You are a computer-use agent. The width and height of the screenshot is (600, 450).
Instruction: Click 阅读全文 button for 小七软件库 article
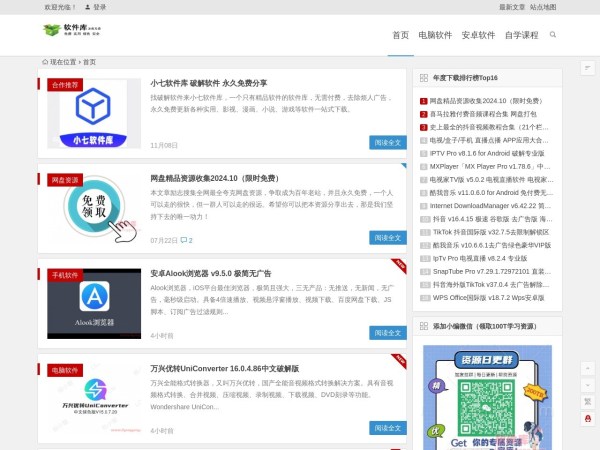[388, 142]
